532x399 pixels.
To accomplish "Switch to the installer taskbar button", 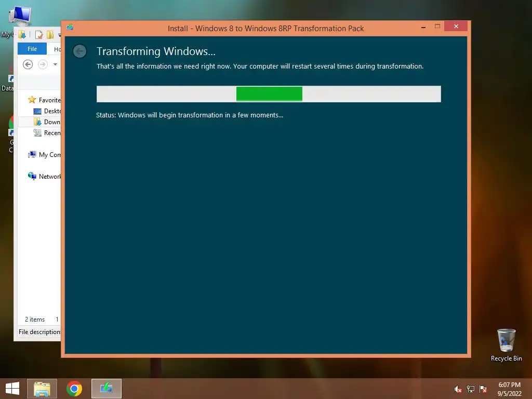I will [107, 389].
